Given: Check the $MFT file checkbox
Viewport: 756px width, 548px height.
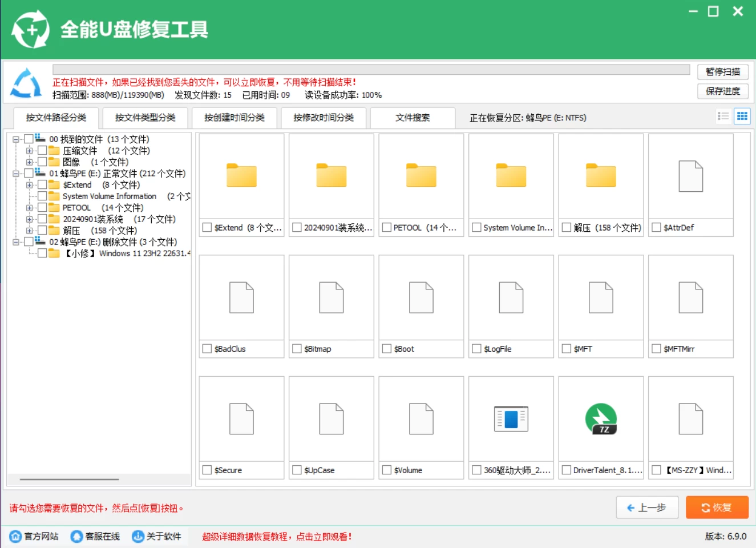Looking at the screenshot, I should pyautogui.click(x=567, y=348).
